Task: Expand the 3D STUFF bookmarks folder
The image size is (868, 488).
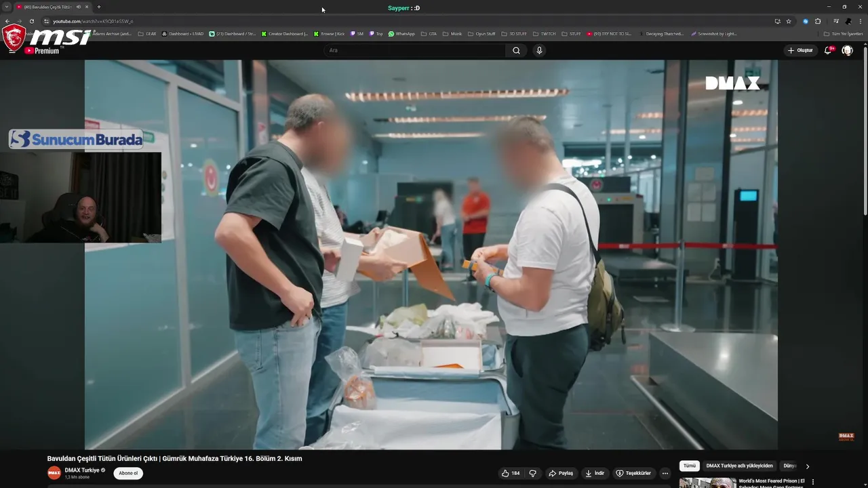Action: click(514, 33)
